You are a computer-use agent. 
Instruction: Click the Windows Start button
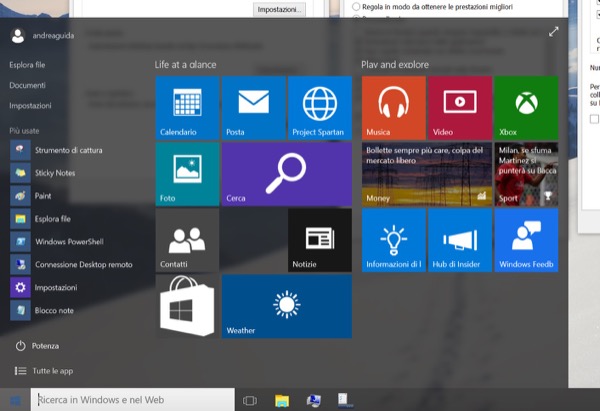coord(15,400)
